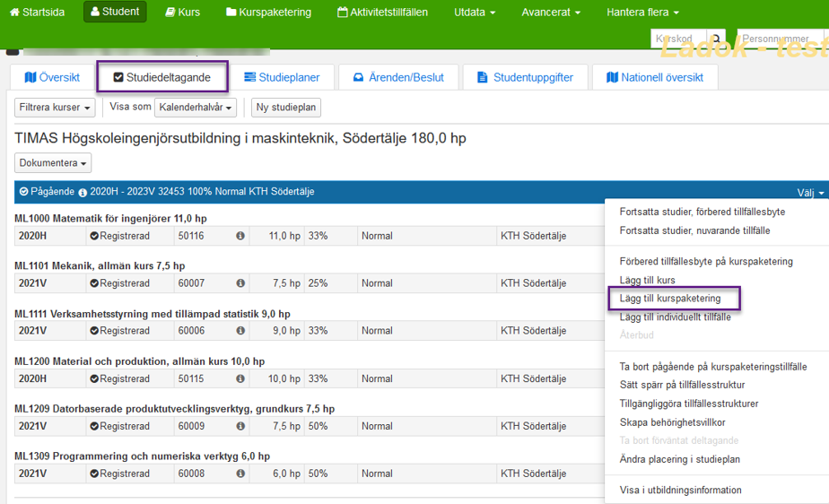Open the Filtrera kurser dropdown
The width and height of the screenshot is (829, 504).
pyautogui.click(x=56, y=108)
